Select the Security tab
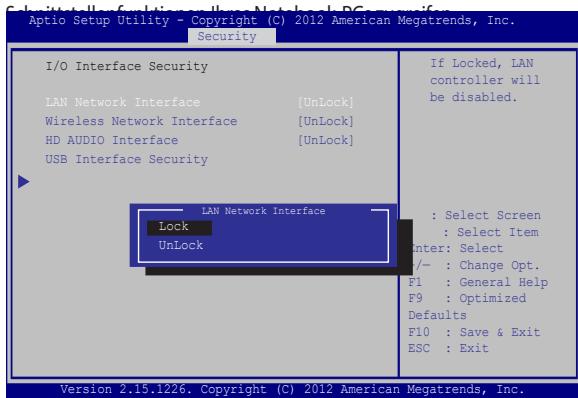Viewport: 578px width, 398px height. tap(231, 36)
